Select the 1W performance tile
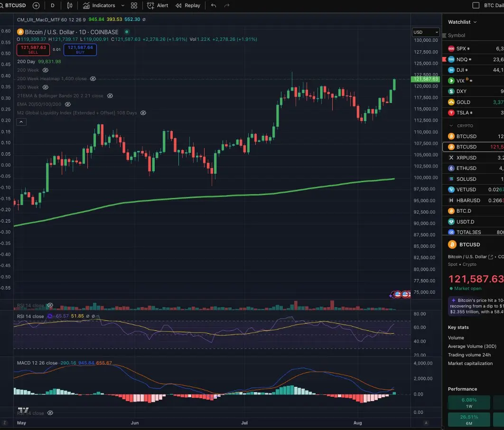 (x=469, y=402)
